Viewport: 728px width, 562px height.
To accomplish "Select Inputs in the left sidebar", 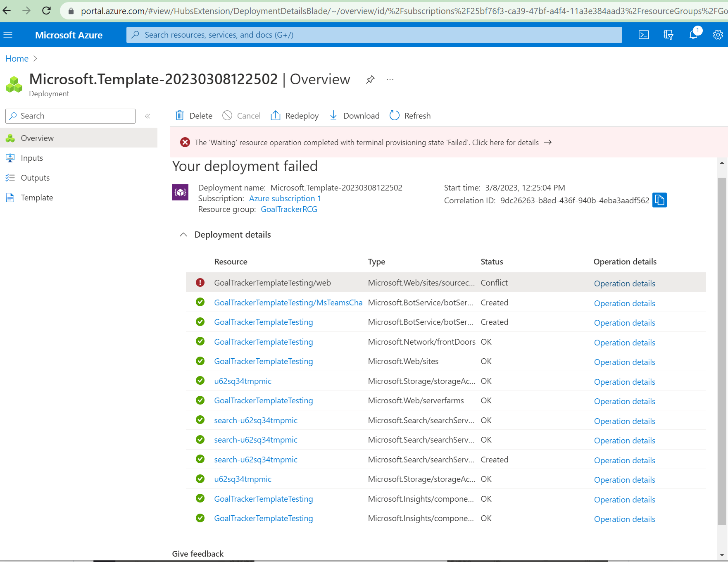I will pos(31,158).
